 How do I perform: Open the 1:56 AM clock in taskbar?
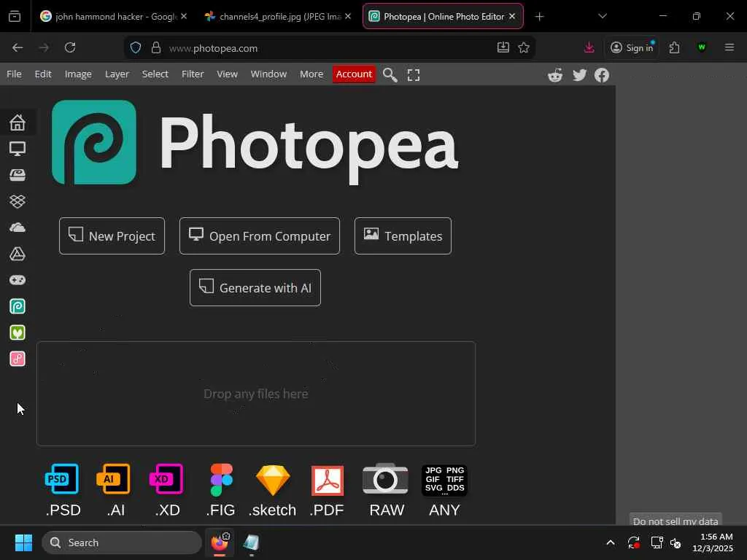tap(712, 542)
